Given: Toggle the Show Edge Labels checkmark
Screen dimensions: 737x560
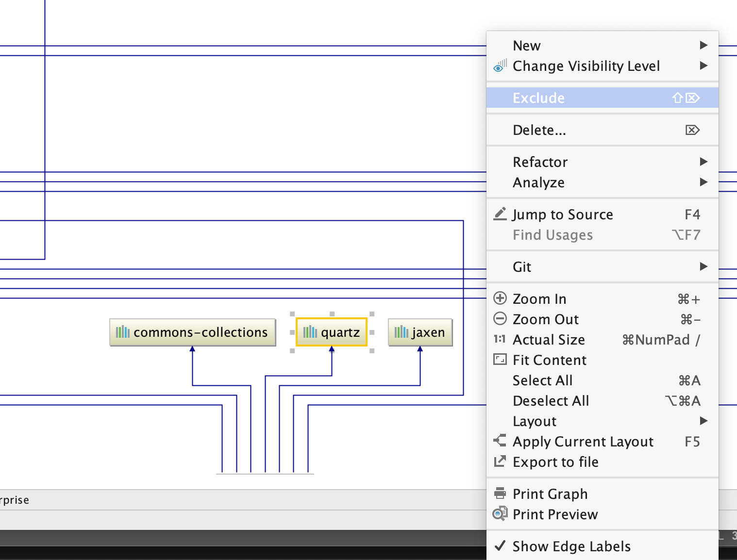Looking at the screenshot, I should 500,546.
